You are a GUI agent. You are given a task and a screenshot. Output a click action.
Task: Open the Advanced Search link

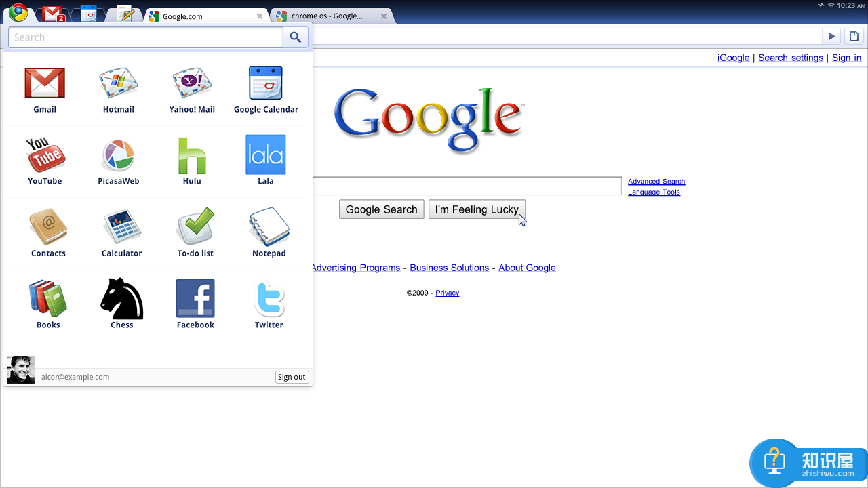[x=656, y=182]
